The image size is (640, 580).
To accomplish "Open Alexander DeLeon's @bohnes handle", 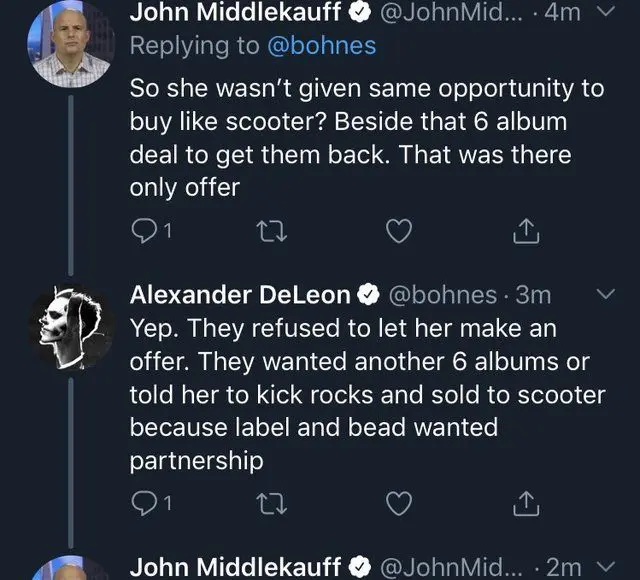I will pos(440,295).
